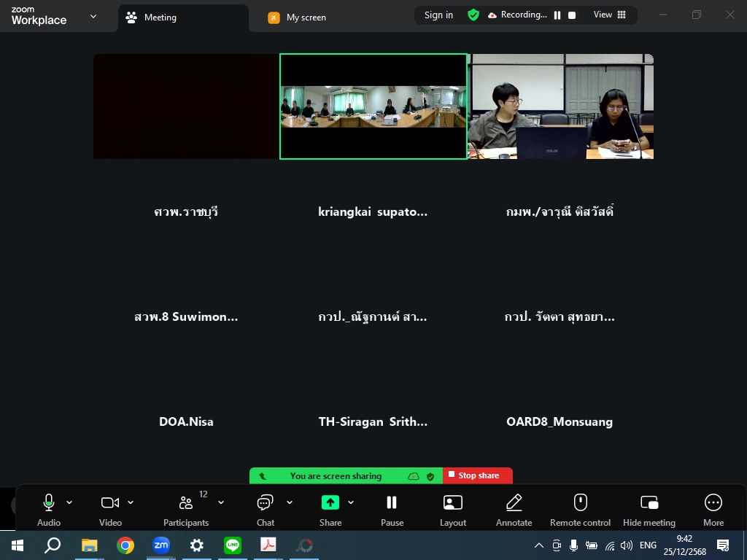The width and height of the screenshot is (747, 560).
Task: Open Remote control mouse icon
Action: (x=580, y=503)
